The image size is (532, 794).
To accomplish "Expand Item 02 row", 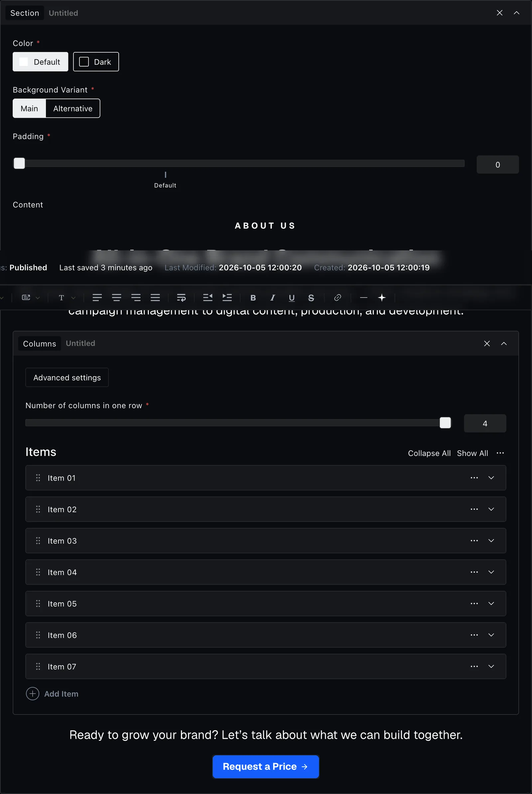I will [491, 509].
